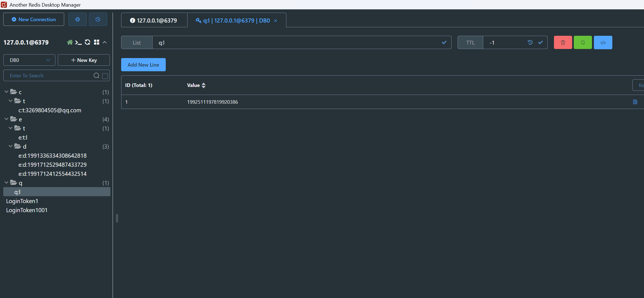This screenshot has height=298, width=644.
Task: Collapse the 127.0.0.1@6379 connection chevron
Action: 105,42
